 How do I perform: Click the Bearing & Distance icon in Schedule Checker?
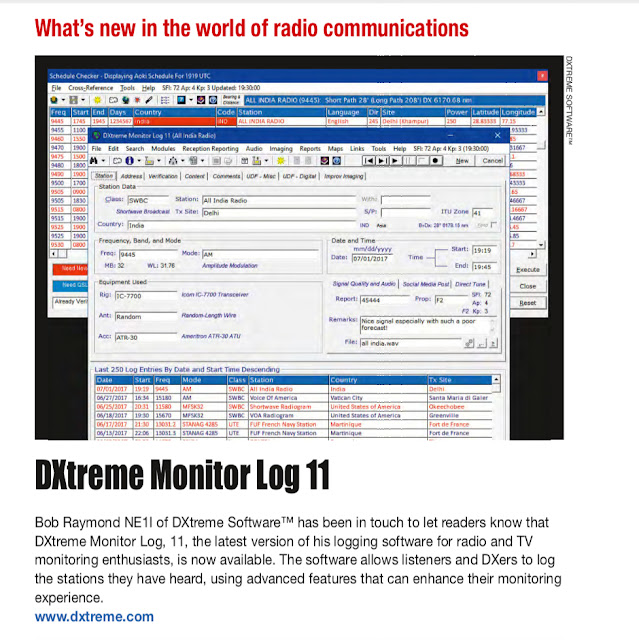(231, 100)
